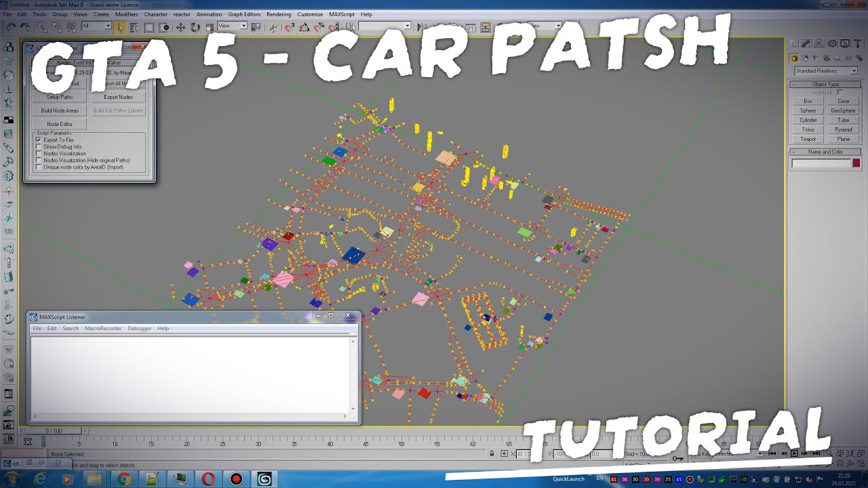Open the Graph Editors menu

coord(244,14)
